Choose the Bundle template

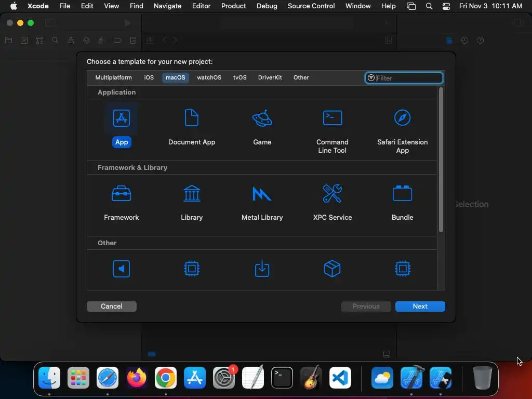(x=403, y=203)
